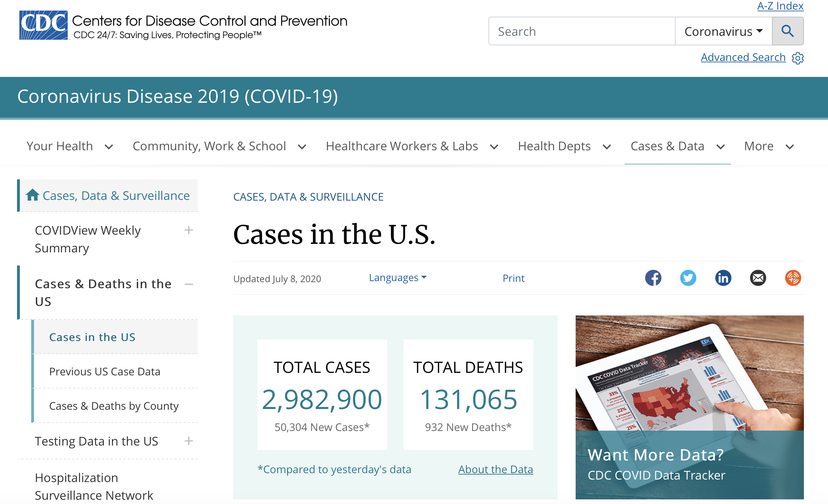Share page on Facebook

click(653, 278)
